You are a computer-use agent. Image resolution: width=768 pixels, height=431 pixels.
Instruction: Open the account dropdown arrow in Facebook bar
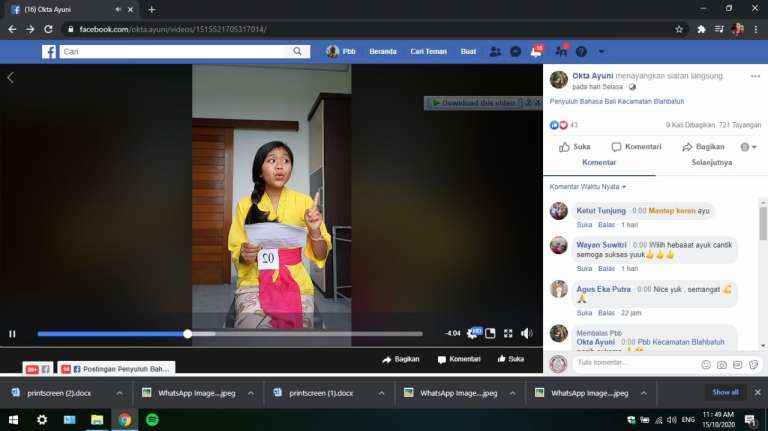click(x=601, y=51)
